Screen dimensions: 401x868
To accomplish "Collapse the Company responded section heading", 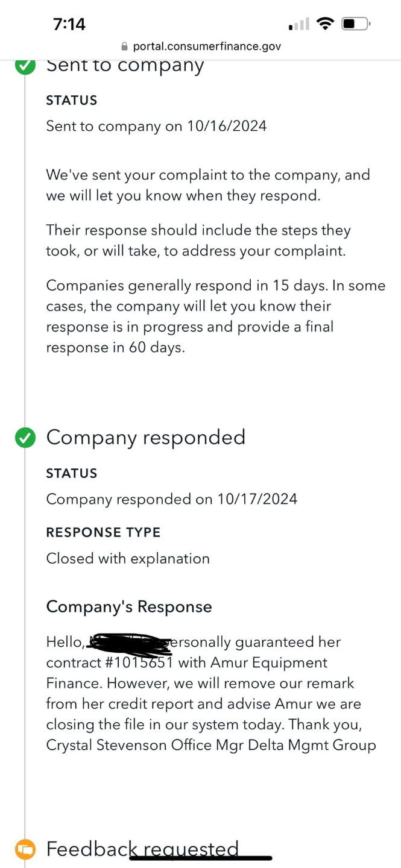I will click(146, 437).
